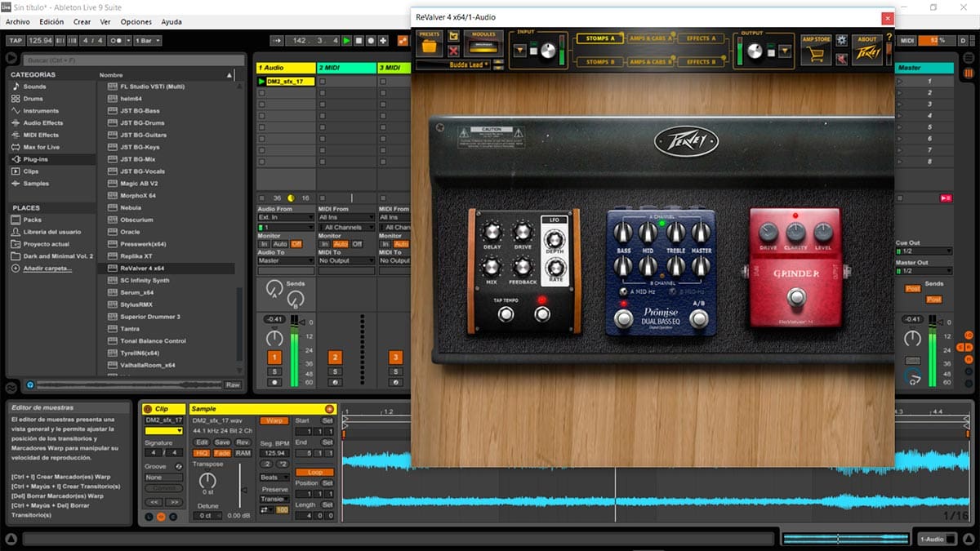Click the Record button in Ableton transport
The height and width of the screenshot is (551, 980).
point(371,40)
